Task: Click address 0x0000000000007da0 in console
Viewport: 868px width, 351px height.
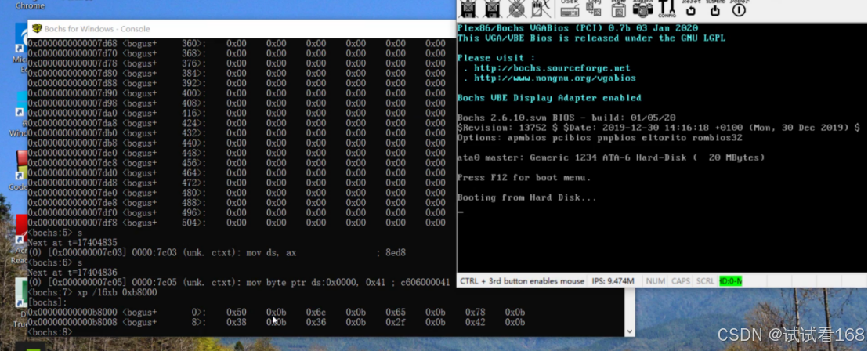Action: 72,113
